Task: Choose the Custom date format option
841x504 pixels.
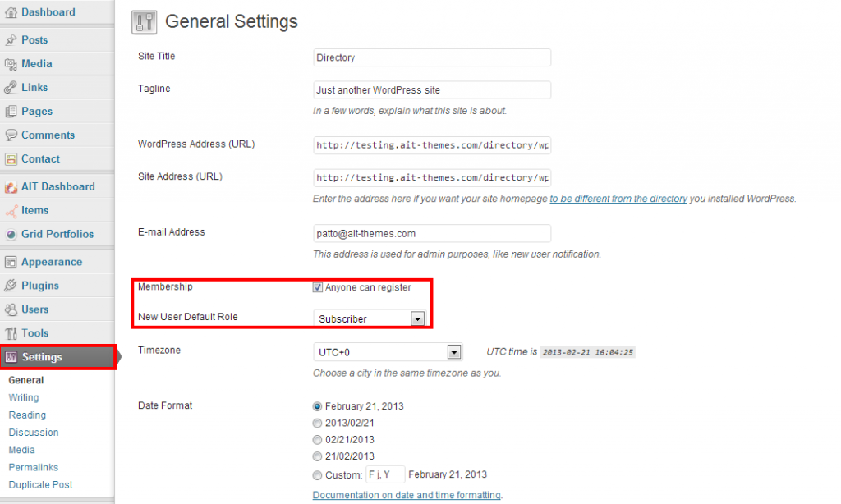Action: pos(318,474)
